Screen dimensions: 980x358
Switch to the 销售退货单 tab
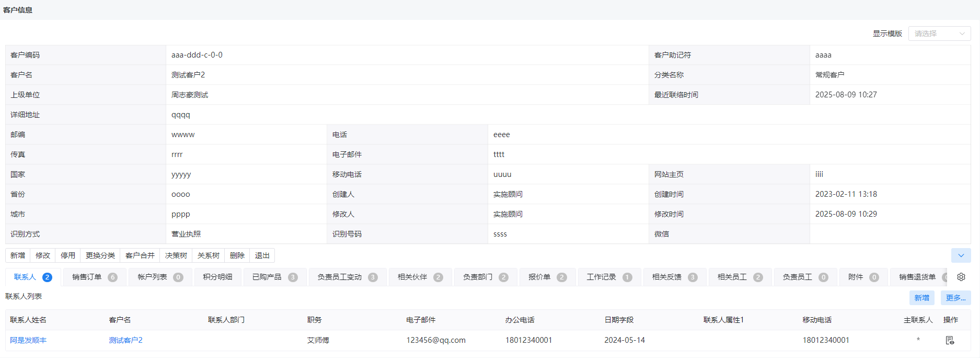pos(919,277)
